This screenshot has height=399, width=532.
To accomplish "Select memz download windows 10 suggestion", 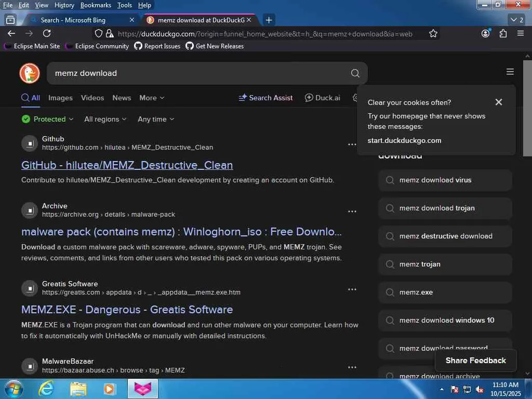I will click(445, 320).
